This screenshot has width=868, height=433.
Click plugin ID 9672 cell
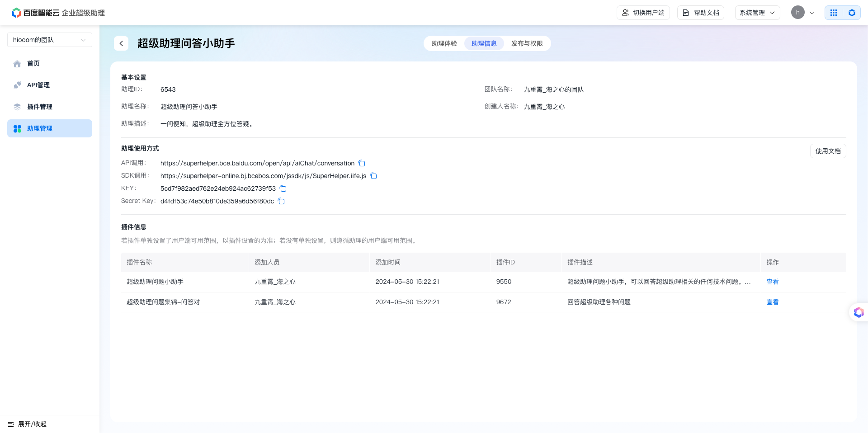(504, 302)
